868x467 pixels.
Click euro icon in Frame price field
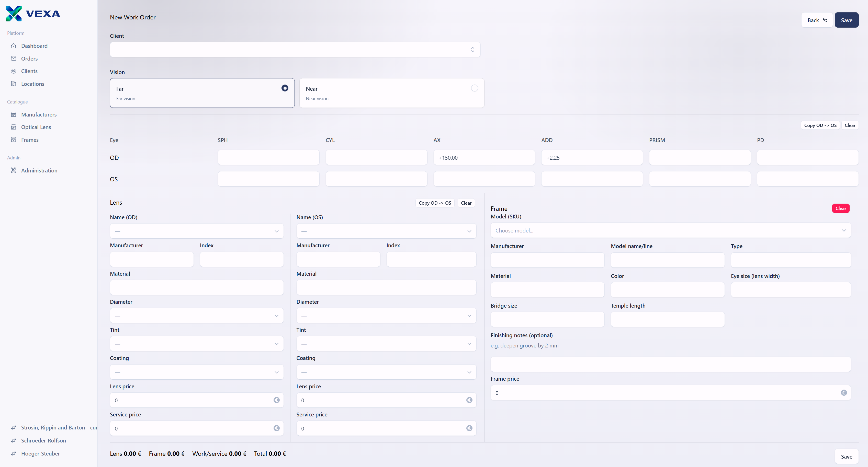[843, 393]
